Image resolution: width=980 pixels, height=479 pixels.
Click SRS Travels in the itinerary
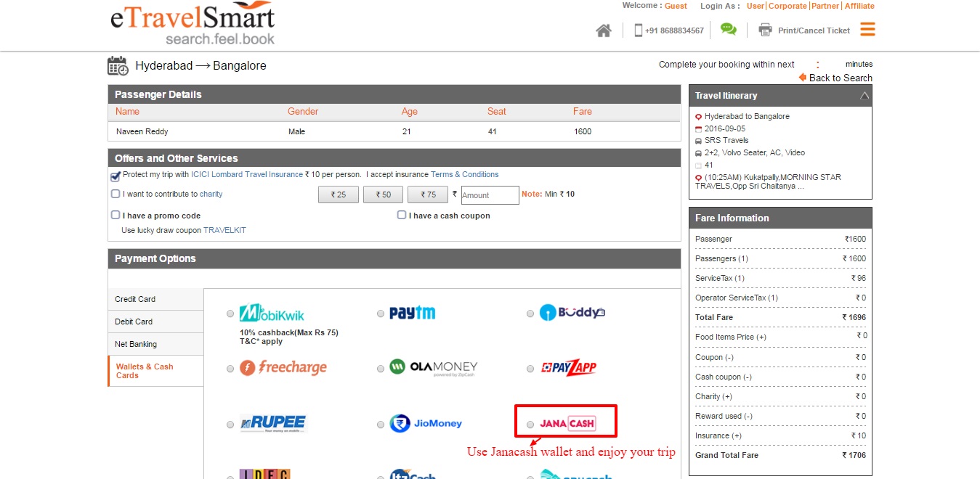[726, 140]
